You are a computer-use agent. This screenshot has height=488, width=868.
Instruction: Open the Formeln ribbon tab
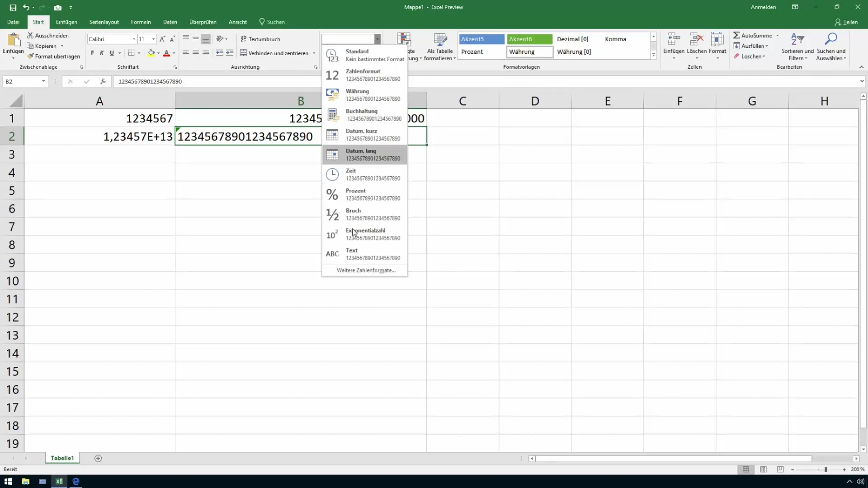(x=141, y=22)
